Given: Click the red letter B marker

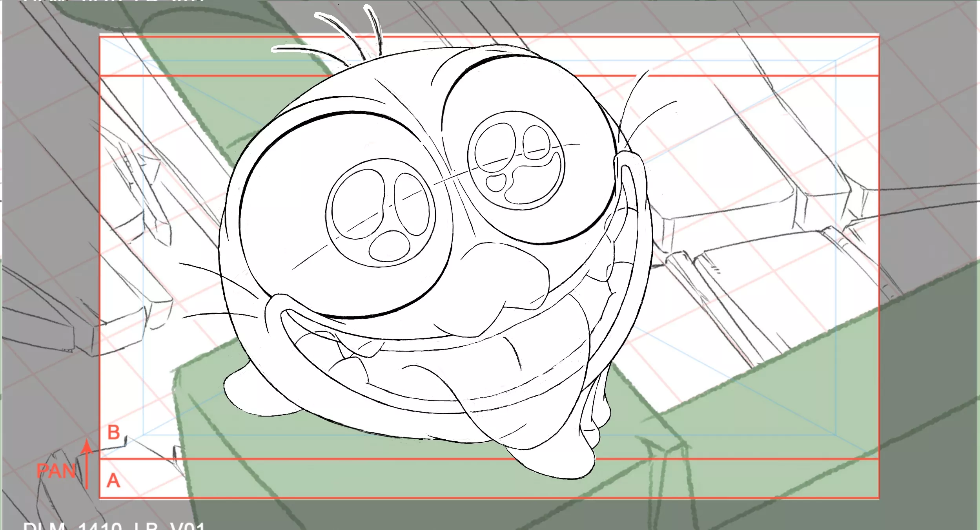Looking at the screenshot, I should [114, 433].
